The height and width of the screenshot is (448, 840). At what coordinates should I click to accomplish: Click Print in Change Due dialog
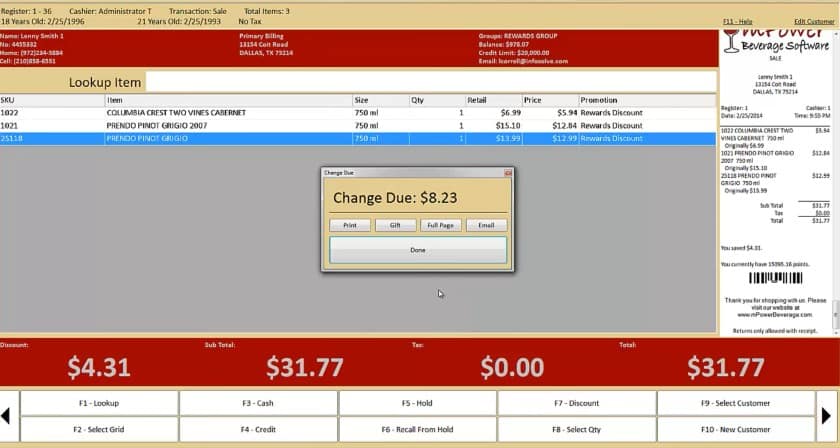[350, 225]
